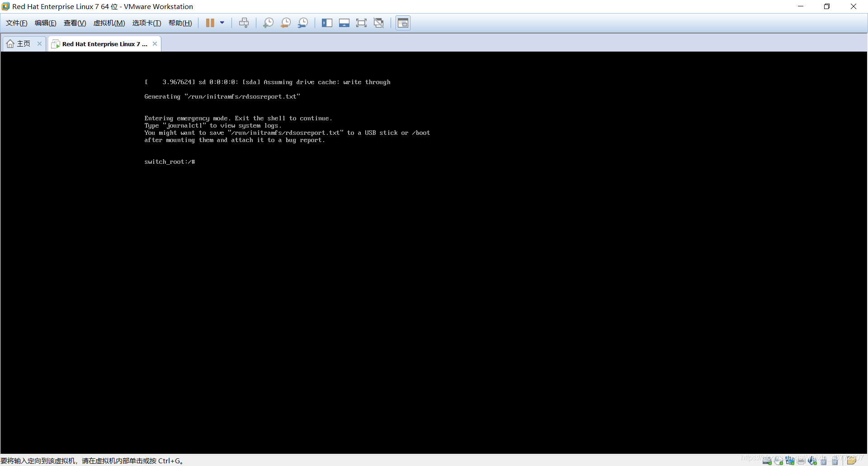Expand the power options dropdown arrow
Viewport: 868px width, 466px height.
pyautogui.click(x=222, y=23)
